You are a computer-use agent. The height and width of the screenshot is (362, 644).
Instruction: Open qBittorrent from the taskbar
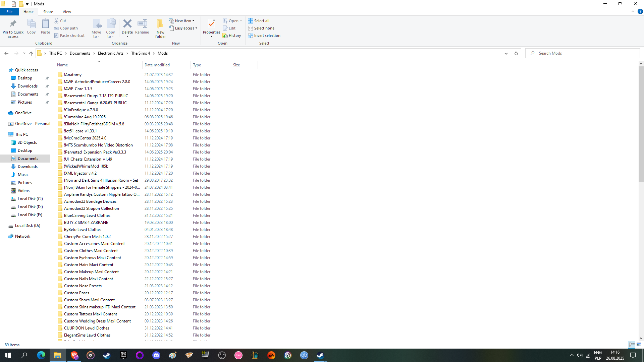pyautogui.click(x=304, y=355)
